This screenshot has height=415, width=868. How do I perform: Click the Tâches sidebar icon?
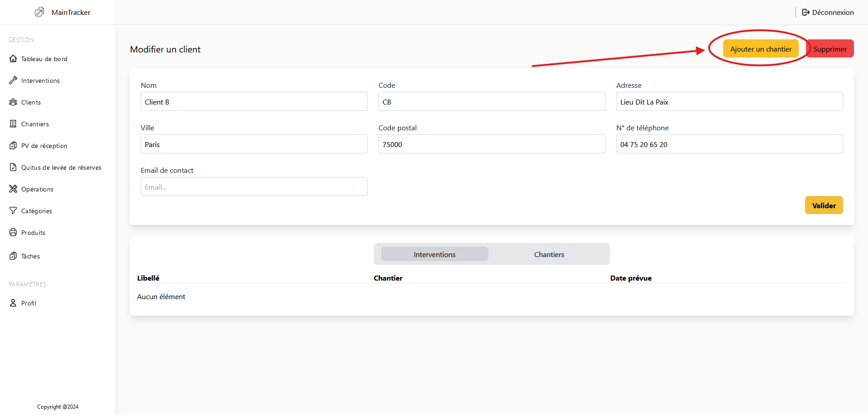pos(13,256)
